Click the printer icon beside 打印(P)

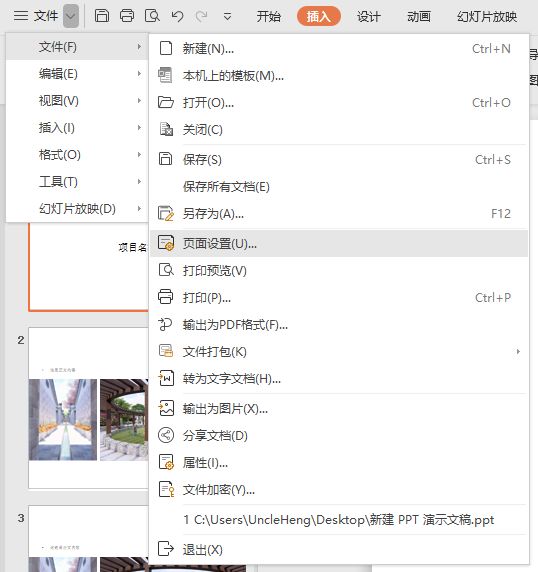pyautogui.click(x=166, y=297)
